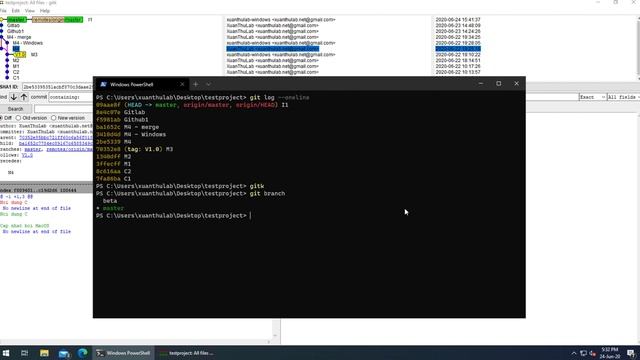This screenshot has width=640, height=360.
Task: Open the volume icon in system tray
Action: point(592,353)
